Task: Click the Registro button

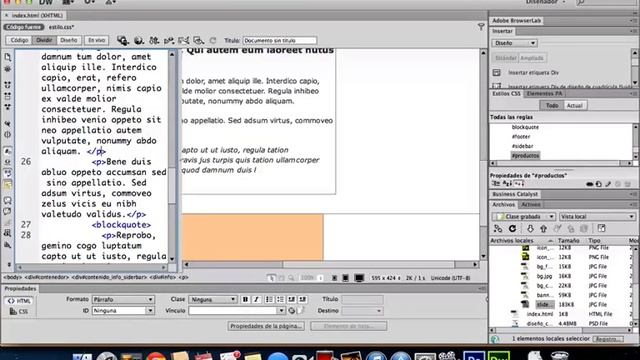Action: pos(608,339)
